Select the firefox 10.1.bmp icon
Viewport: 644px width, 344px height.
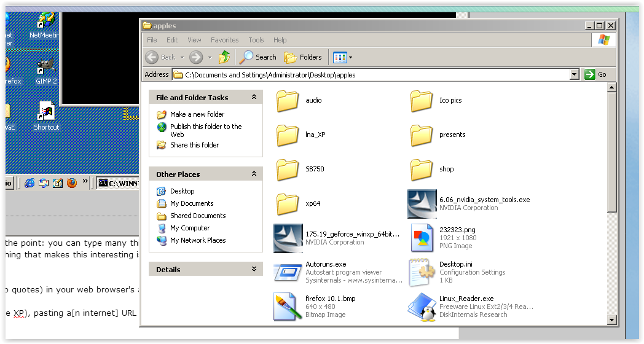tap(288, 307)
